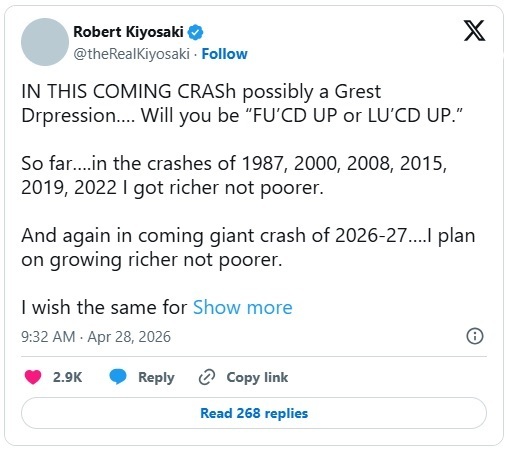Click the 2.9K likes count
Screen dimensions: 509x451
[67, 377]
